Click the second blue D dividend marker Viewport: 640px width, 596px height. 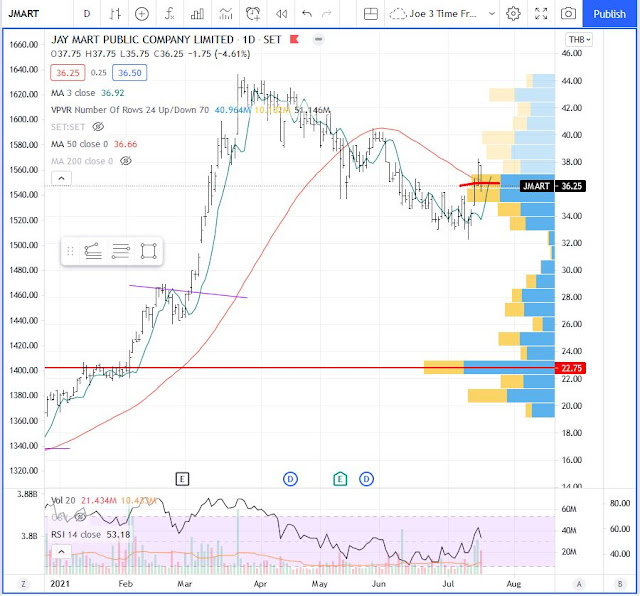pos(366,479)
